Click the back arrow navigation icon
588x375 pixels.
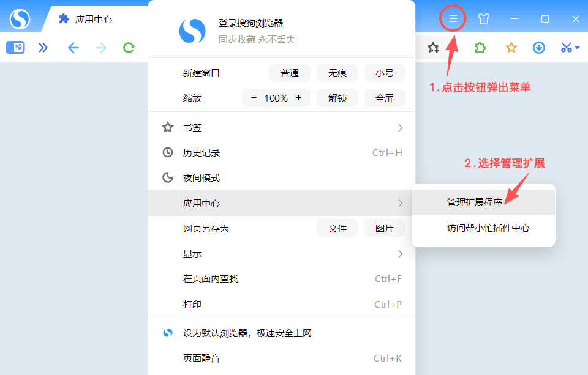point(73,48)
